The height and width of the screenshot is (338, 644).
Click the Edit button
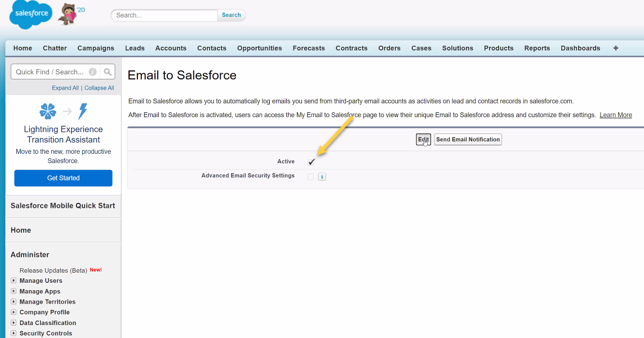coord(424,140)
